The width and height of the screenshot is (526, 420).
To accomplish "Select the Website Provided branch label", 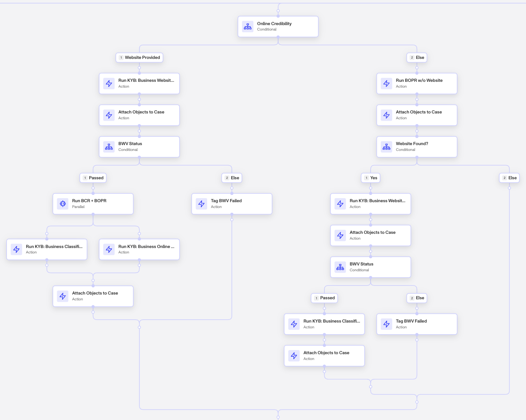I will (x=139, y=57).
